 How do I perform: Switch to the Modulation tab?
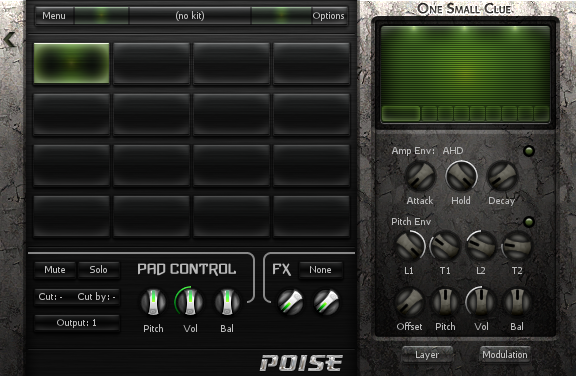click(x=505, y=355)
